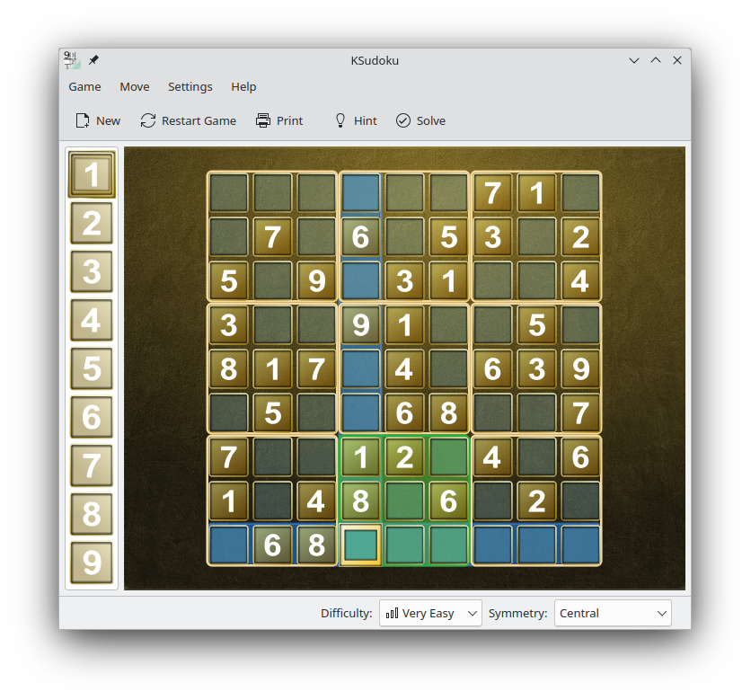
Task: Click the highlighted yellow-bordered cell in bottom row
Action: point(361,545)
